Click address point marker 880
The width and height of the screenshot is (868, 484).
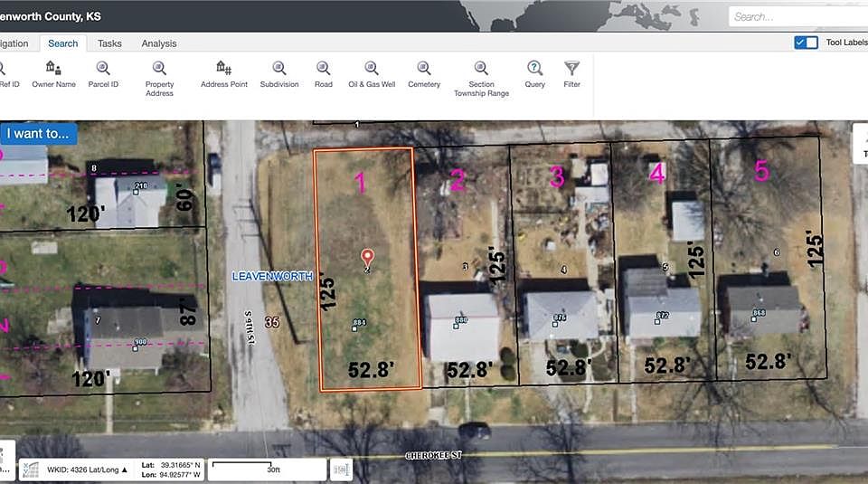tap(456, 326)
